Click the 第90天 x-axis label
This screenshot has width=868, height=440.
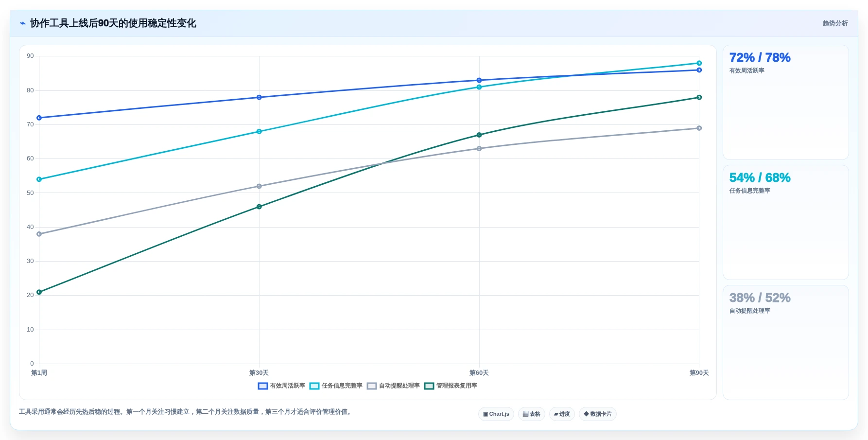[699, 373]
